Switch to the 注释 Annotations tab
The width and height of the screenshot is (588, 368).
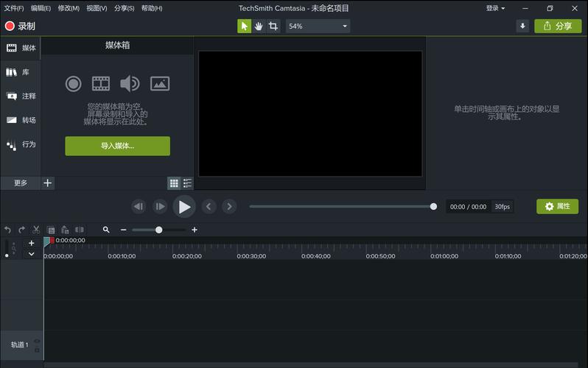20,96
